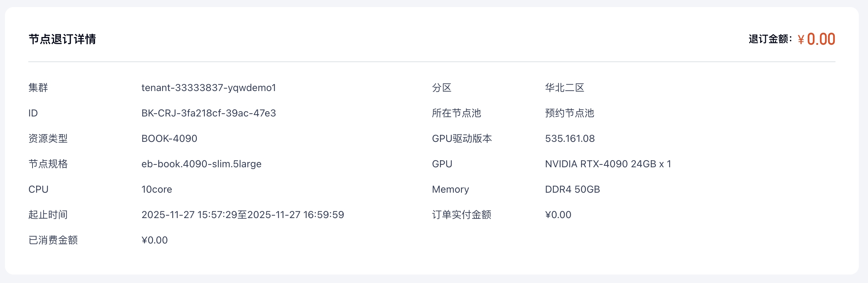Click the ¥0.00 refund amount in red
This screenshot has width=868, height=283.
click(816, 39)
